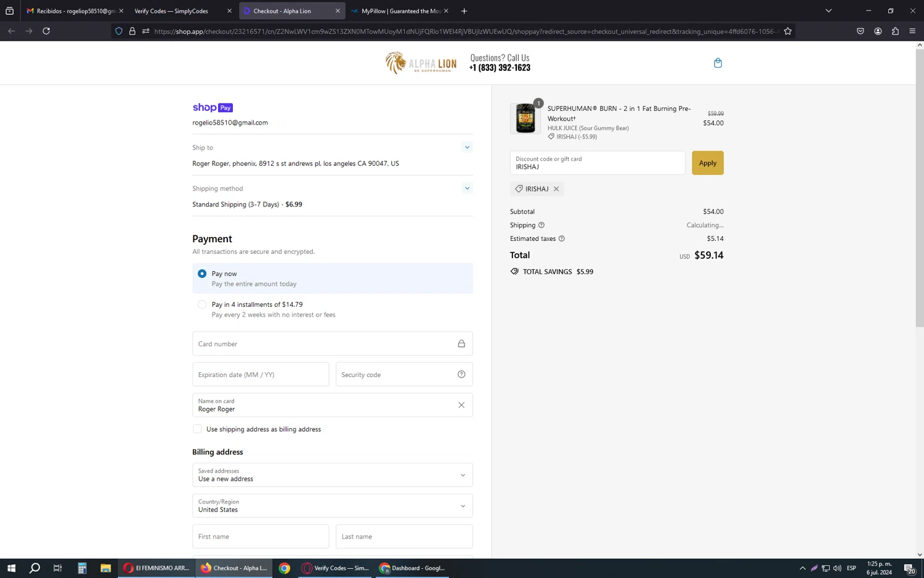View site security lock info
924x578 pixels.
click(132, 31)
